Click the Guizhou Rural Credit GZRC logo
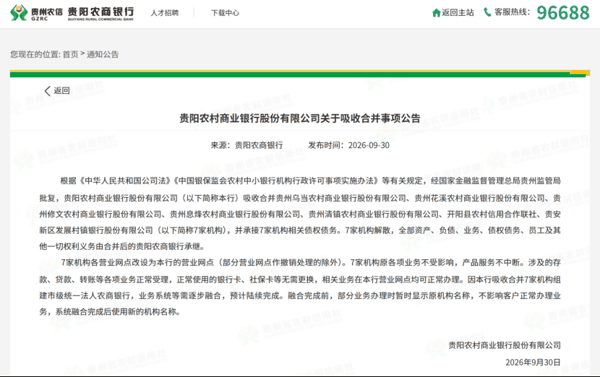Viewport: 600px width, 377px height. click(x=36, y=13)
